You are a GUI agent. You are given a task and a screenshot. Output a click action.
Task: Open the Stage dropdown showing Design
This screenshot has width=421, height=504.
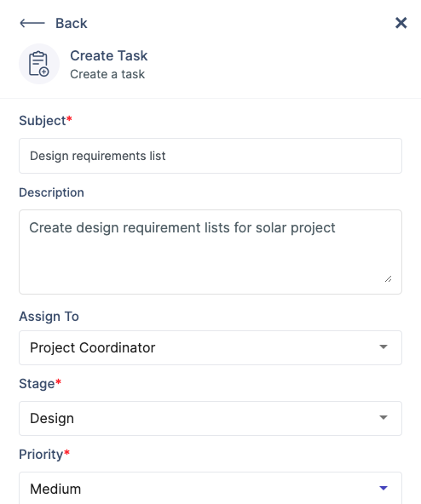[210, 419]
